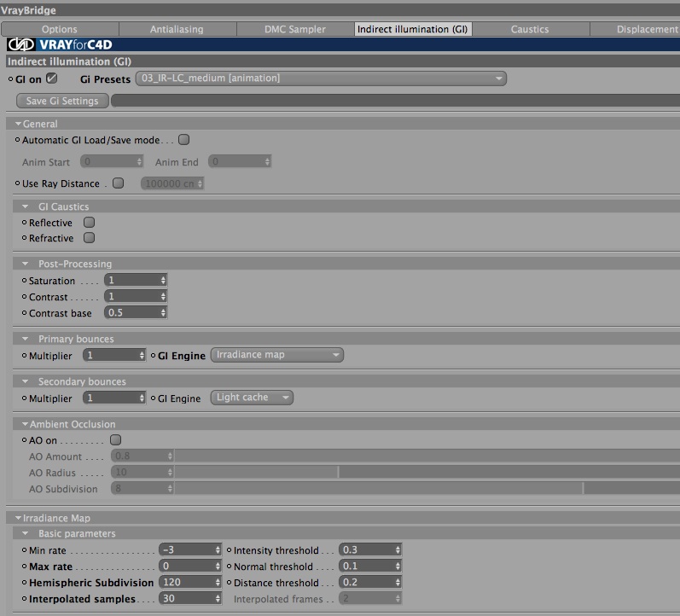The height and width of the screenshot is (616, 680).
Task: Enable Automatic GI Load/Save mode checkbox
Action: (184, 140)
